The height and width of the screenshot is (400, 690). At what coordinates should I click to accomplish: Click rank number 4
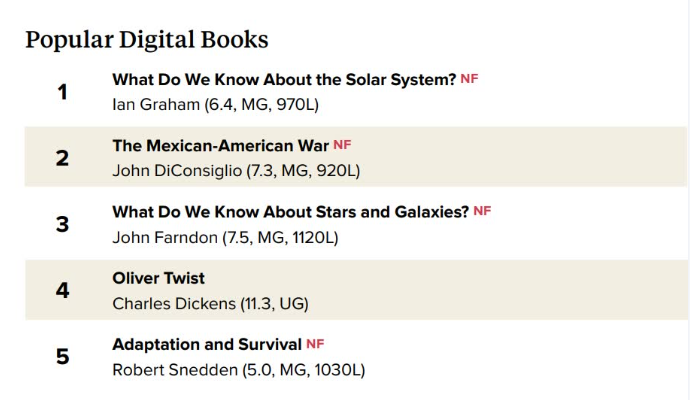click(62, 291)
